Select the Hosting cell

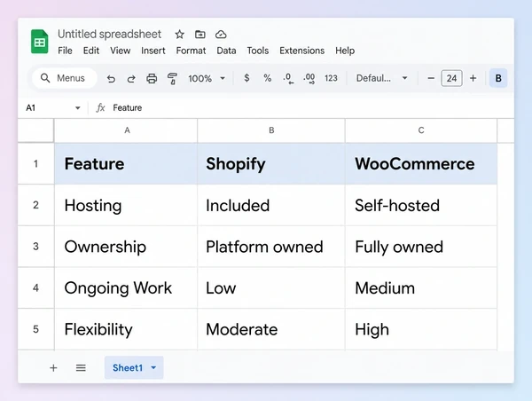[126, 205]
